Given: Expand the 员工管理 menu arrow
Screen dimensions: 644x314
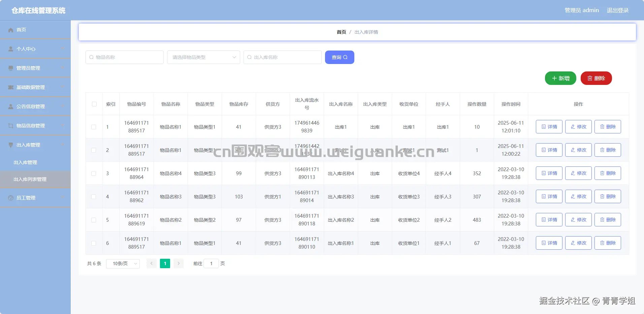Looking at the screenshot, I should [63, 198].
